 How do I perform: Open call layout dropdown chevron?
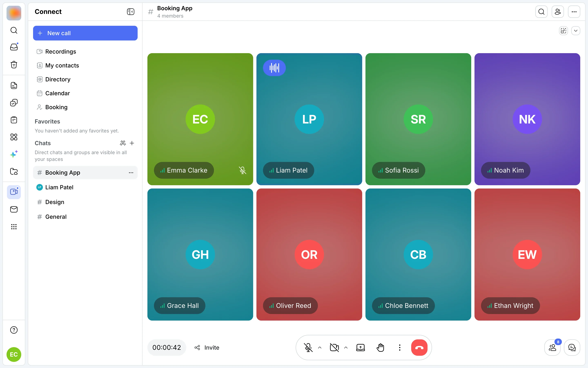point(576,31)
